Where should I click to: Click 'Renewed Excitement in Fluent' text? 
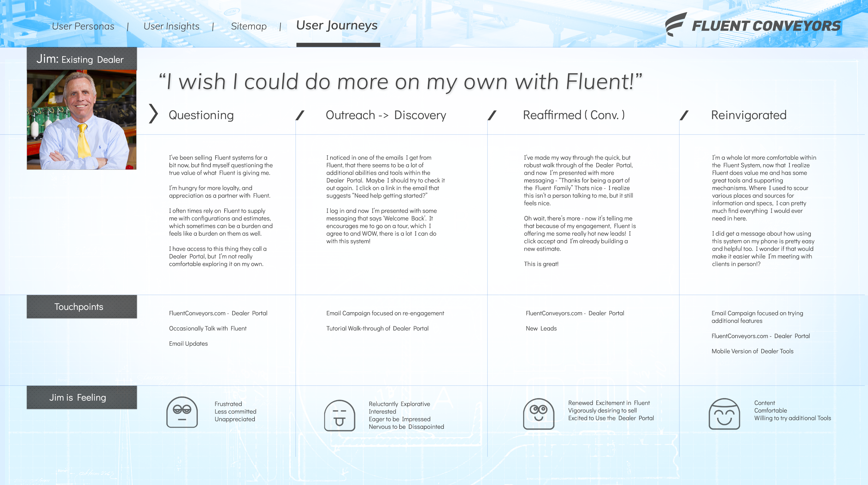click(x=609, y=403)
